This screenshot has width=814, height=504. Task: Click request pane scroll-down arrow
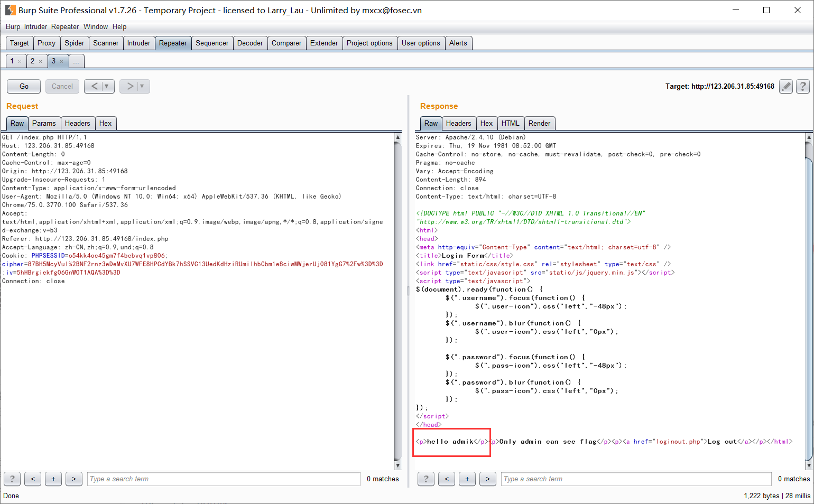coord(397,465)
